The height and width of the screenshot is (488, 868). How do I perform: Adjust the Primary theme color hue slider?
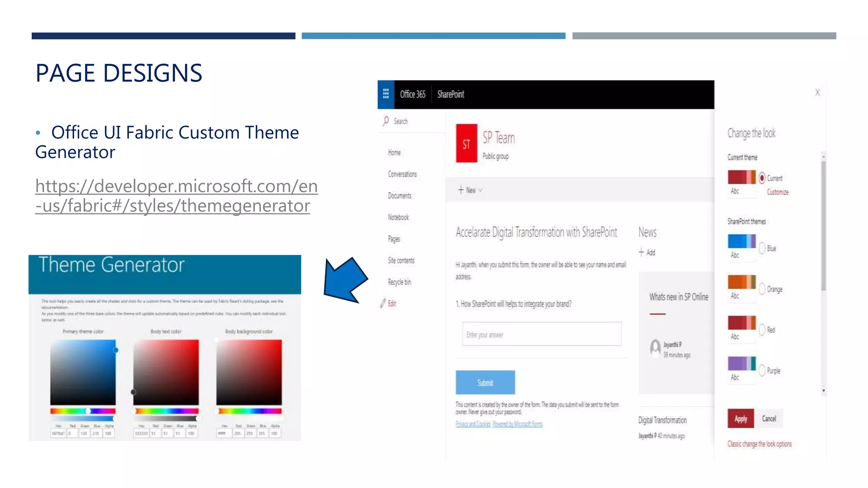(x=83, y=411)
